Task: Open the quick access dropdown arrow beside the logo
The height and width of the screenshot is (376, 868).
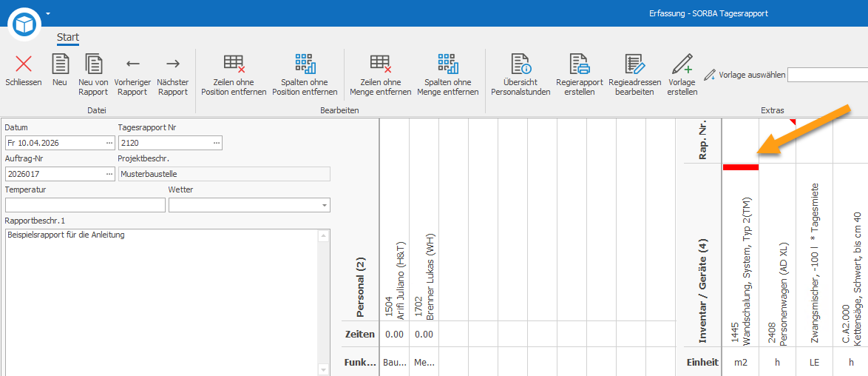Action: (x=48, y=13)
